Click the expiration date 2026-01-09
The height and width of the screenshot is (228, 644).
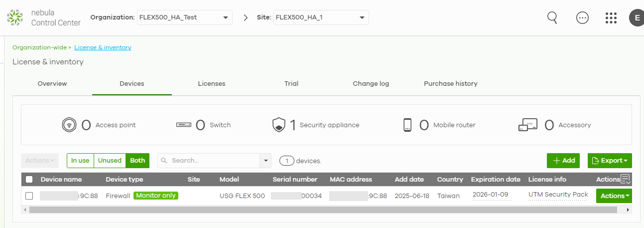(491, 195)
